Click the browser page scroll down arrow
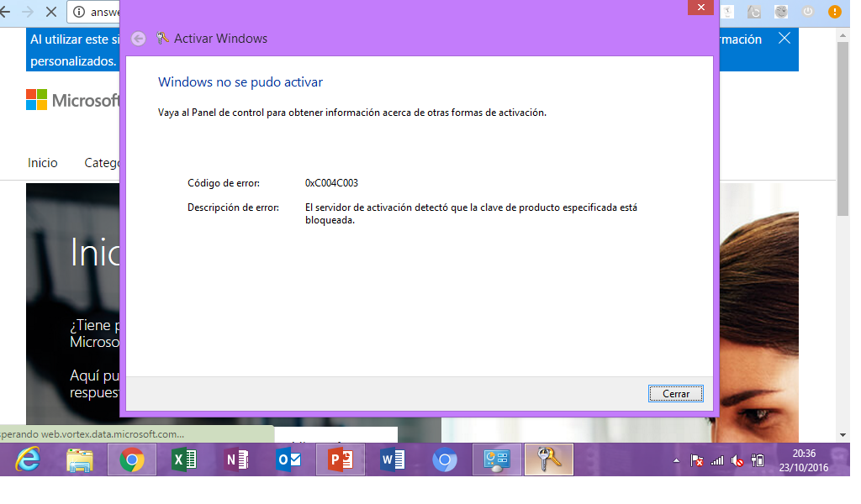 tap(843, 435)
